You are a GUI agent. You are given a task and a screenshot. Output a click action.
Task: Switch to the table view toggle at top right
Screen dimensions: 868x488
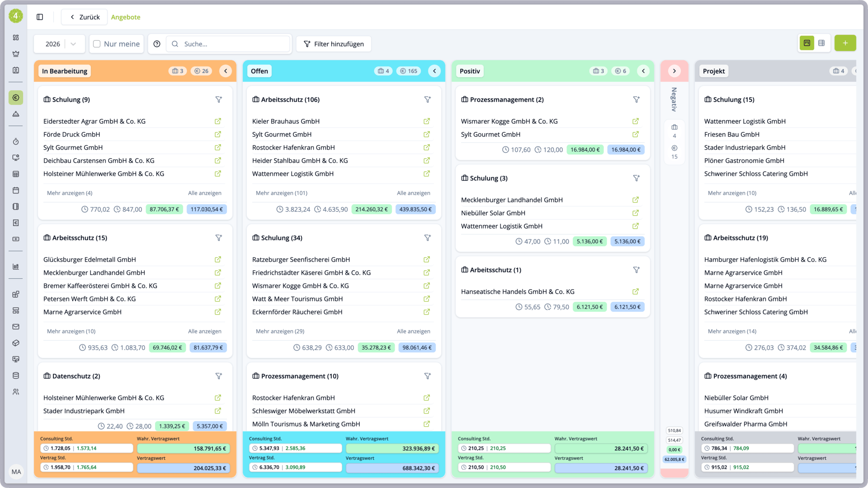[822, 43]
